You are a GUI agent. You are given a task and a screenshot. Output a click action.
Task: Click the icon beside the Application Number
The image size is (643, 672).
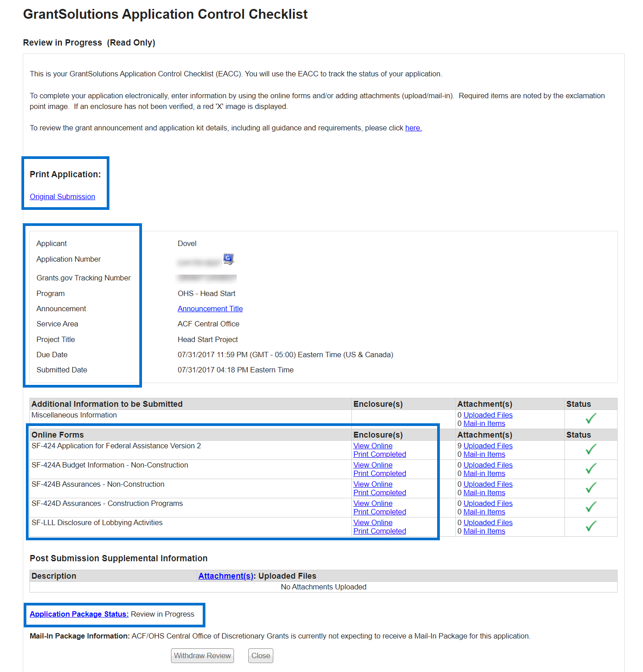[x=228, y=259]
